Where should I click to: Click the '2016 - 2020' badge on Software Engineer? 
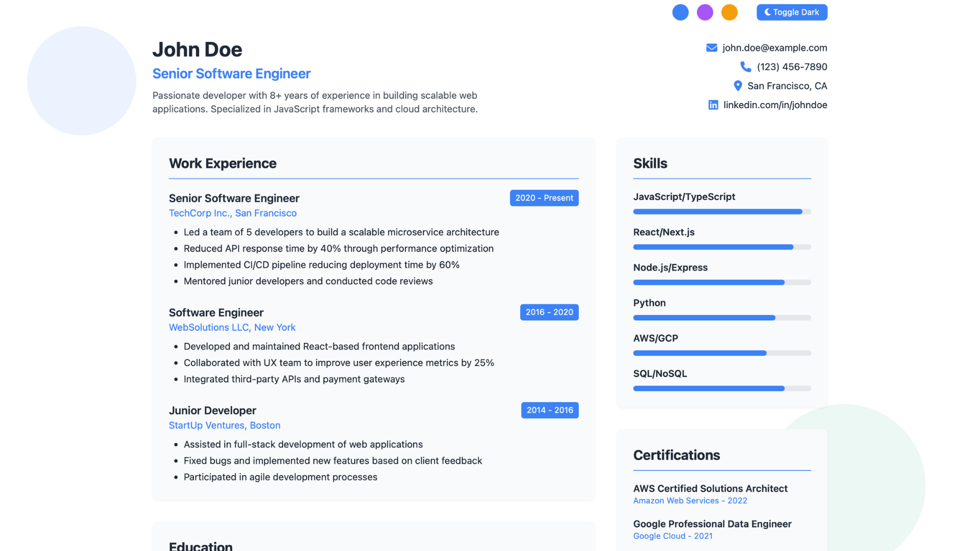[x=549, y=312]
